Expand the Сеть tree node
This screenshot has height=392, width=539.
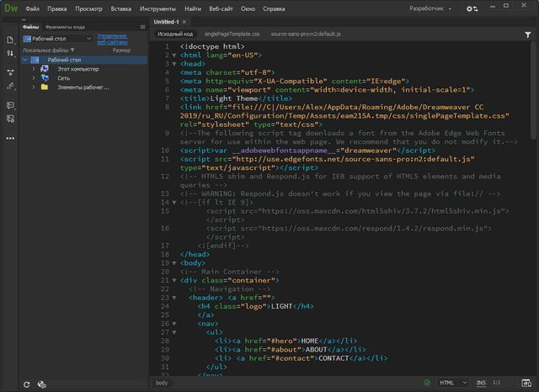(x=35, y=78)
